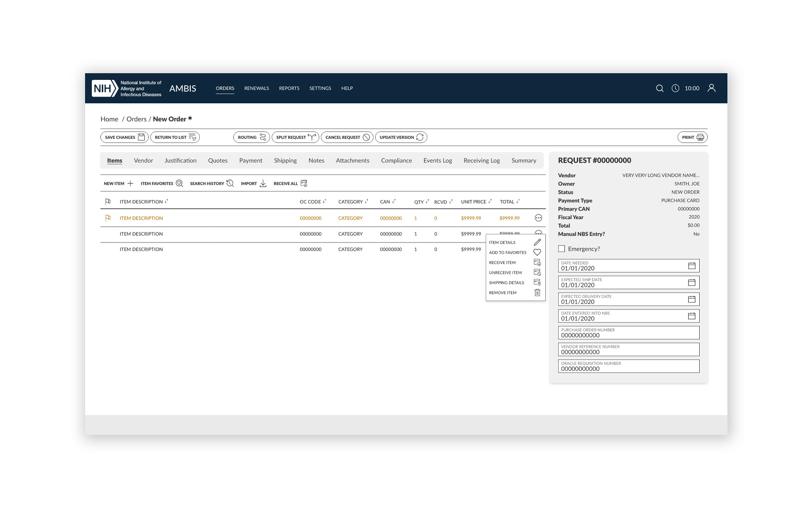This screenshot has height=508, width=812.
Task: Click the New Item plus icon
Action: tap(130, 184)
